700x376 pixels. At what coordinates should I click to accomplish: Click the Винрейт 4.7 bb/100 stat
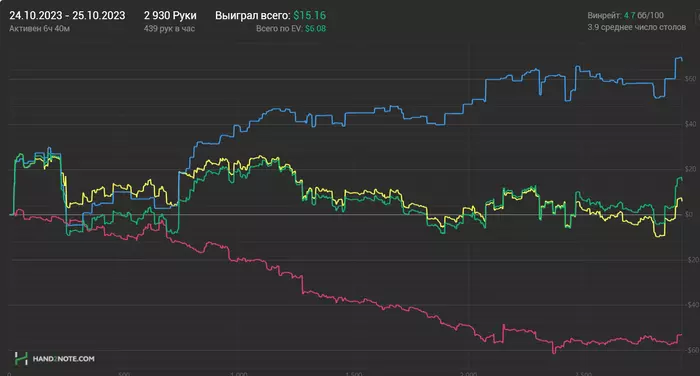point(625,15)
